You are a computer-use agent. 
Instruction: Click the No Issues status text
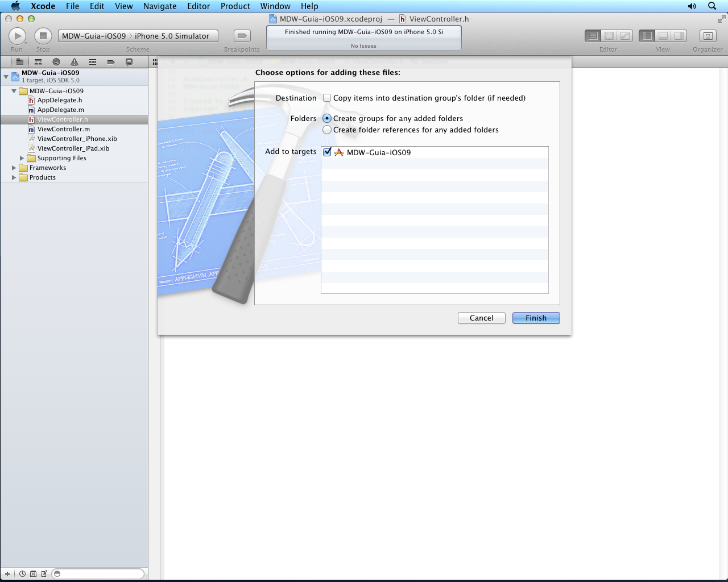pos(363,46)
